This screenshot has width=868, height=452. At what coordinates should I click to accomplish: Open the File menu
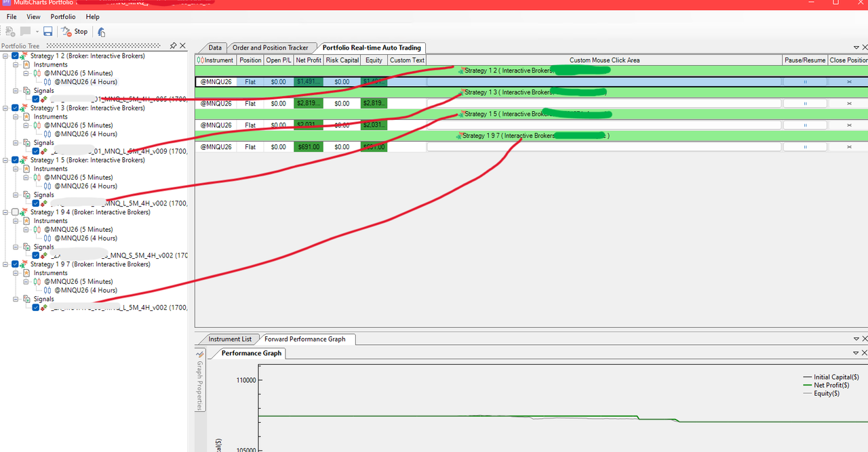point(12,16)
